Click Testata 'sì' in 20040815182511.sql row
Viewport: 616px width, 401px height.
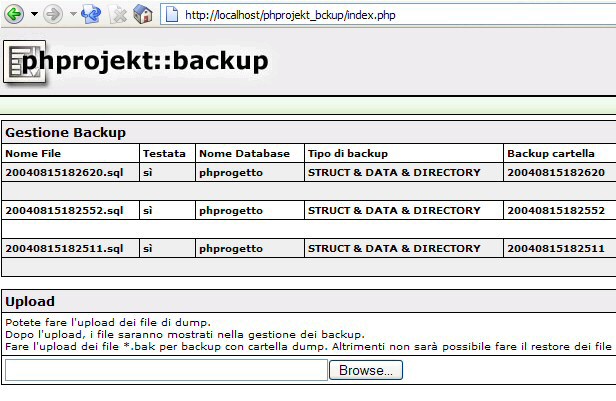(148, 249)
